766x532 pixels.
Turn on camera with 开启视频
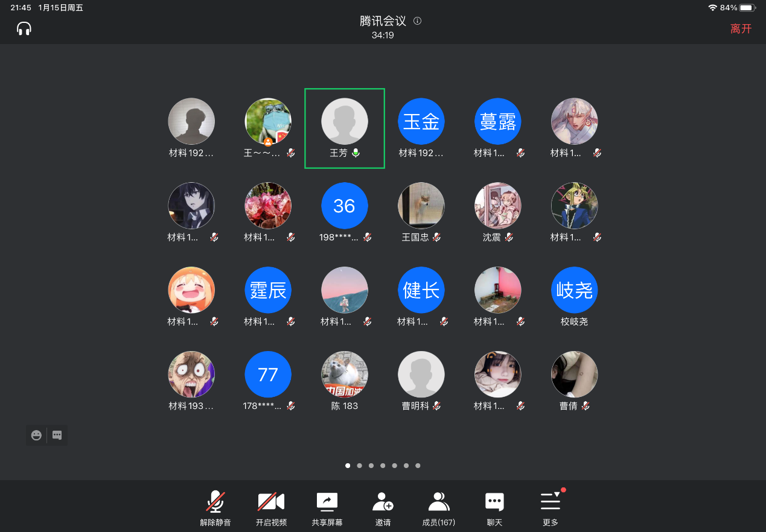click(271, 508)
